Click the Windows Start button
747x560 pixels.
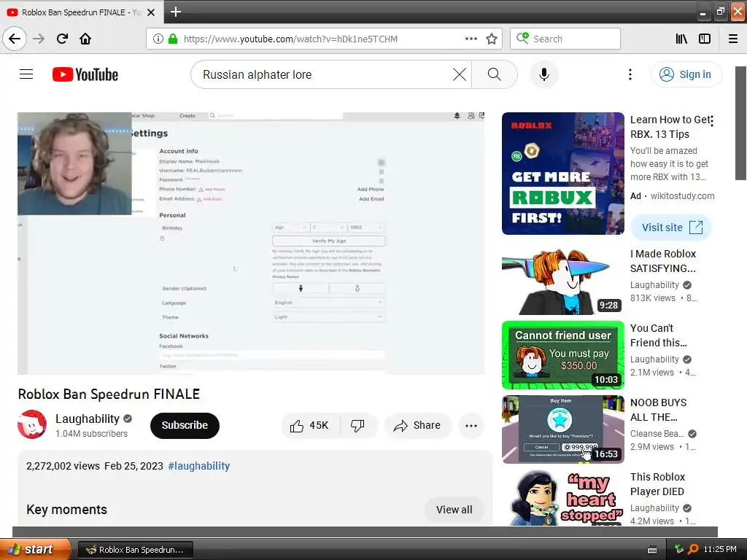pos(35,550)
